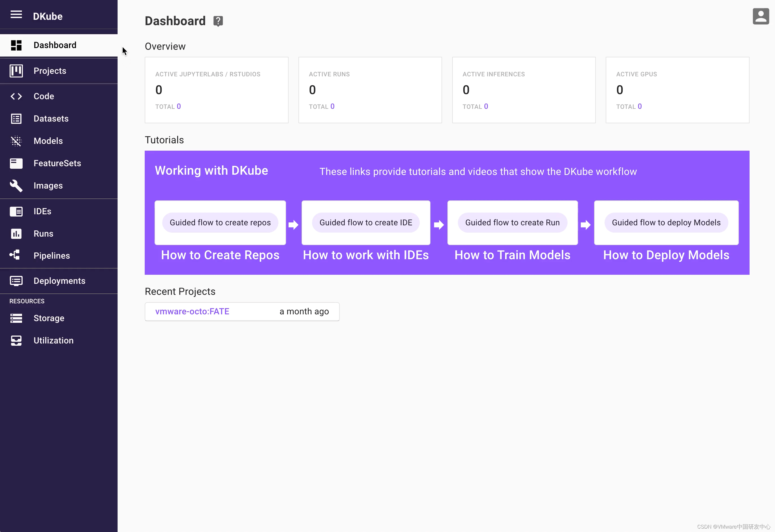Open 'How to Train Models' tutorial
The height and width of the screenshot is (532, 775).
(512, 255)
